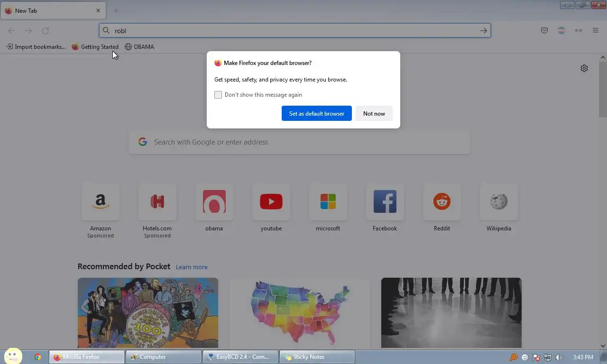The image size is (607, 364).
Task: Check Don't show this message again
Action: point(218,95)
